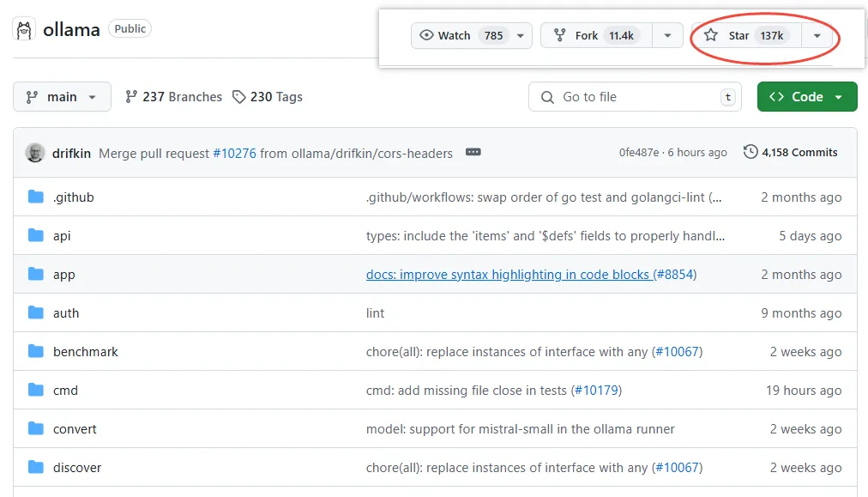This screenshot has height=497, width=868.
Task: Open #10179 link in cmd row
Action: click(x=596, y=391)
